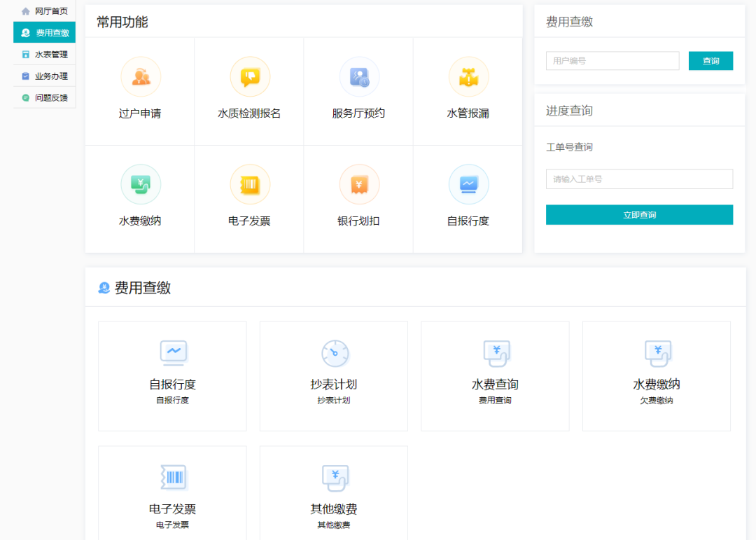Viewport: 756px width, 540px height.
Task: Click the 水费缴纳 欠费缴纳 card icon
Action: point(657,353)
